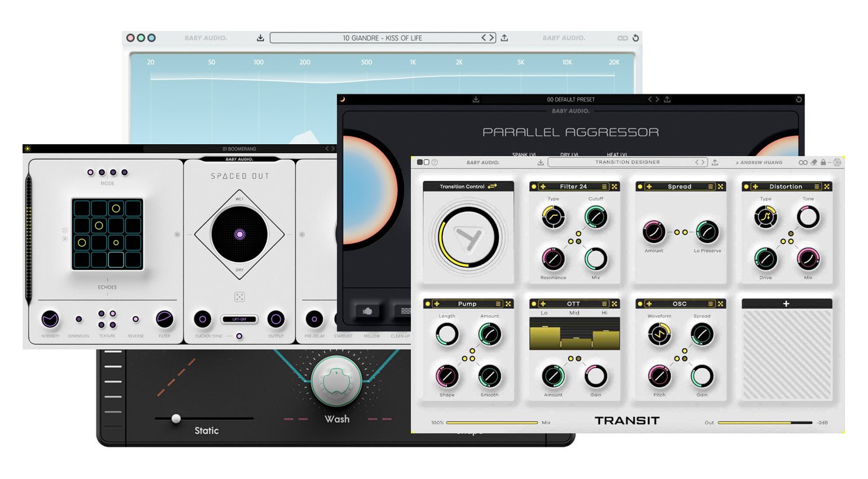Toggle the Filter 24 module power dot
Image resolution: width=868 pixels, height=479 pixels.
click(534, 187)
